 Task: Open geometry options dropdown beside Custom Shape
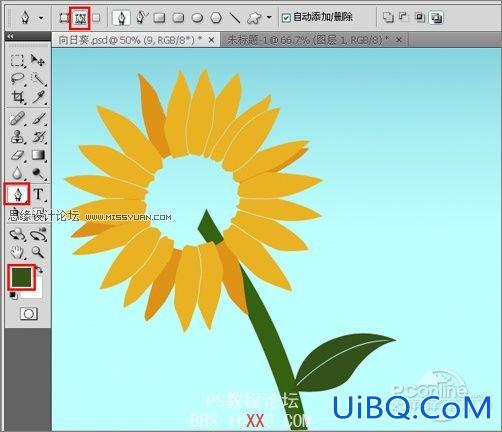click(x=269, y=18)
